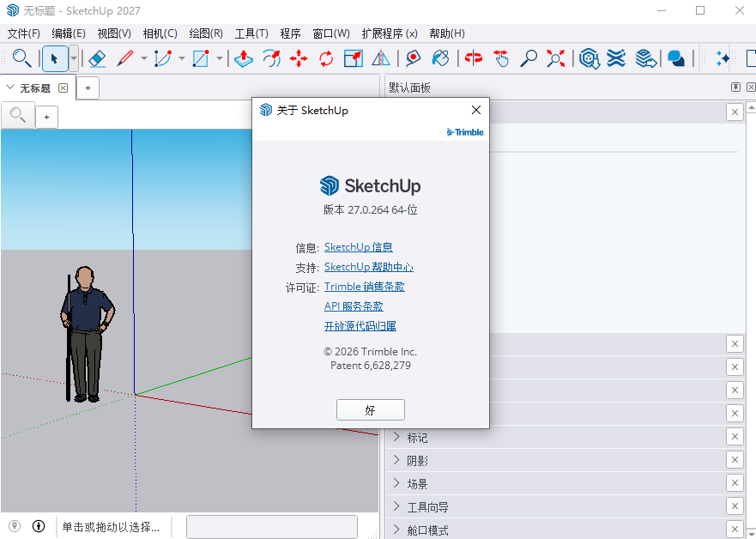Pin the 默认面板 tray
This screenshot has width=756, height=539.
(735, 88)
